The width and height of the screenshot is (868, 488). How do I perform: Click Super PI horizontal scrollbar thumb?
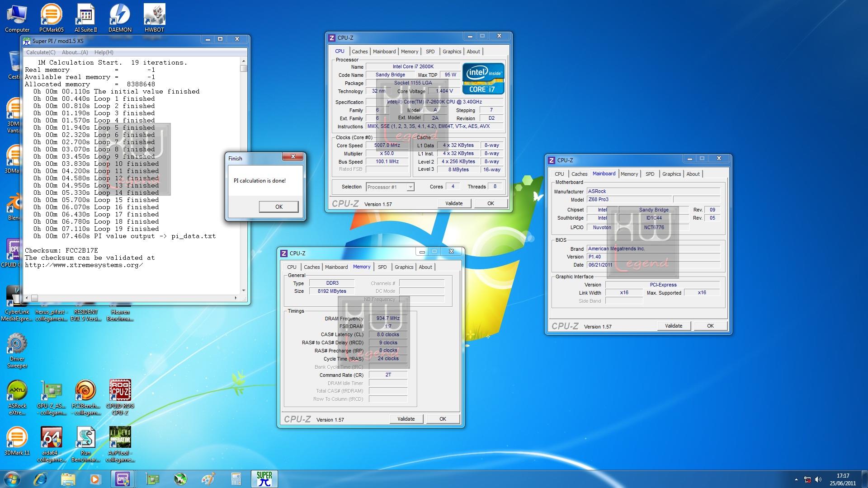click(34, 298)
